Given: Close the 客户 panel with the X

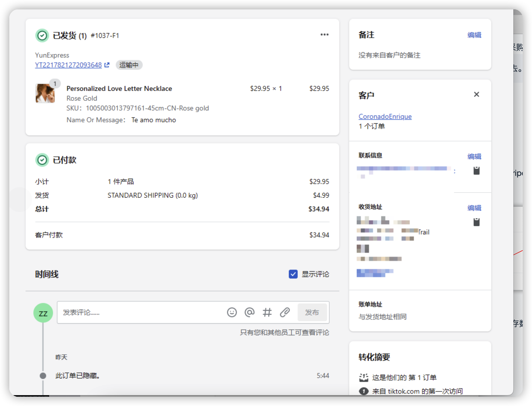Looking at the screenshot, I should click(x=476, y=94).
